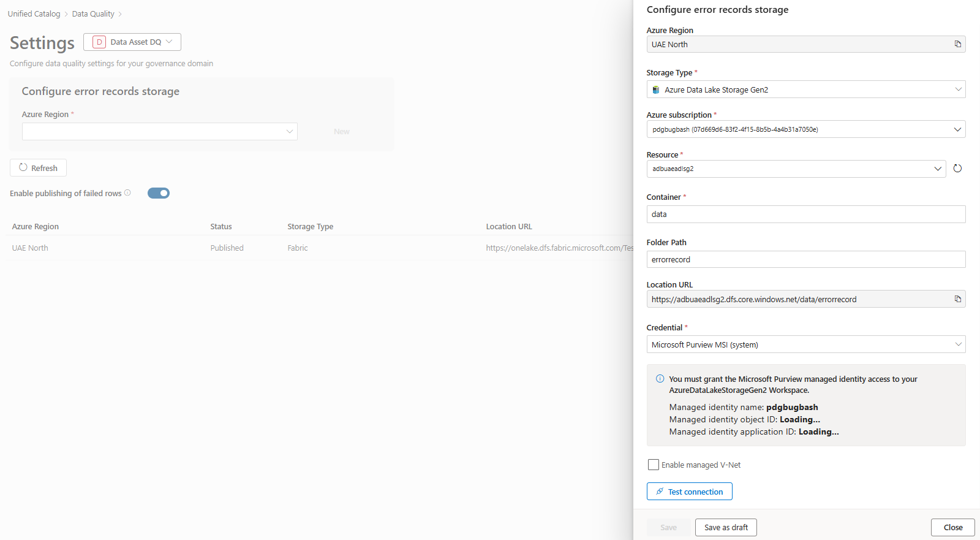
Task: Click the Location URL column header
Action: (x=509, y=226)
